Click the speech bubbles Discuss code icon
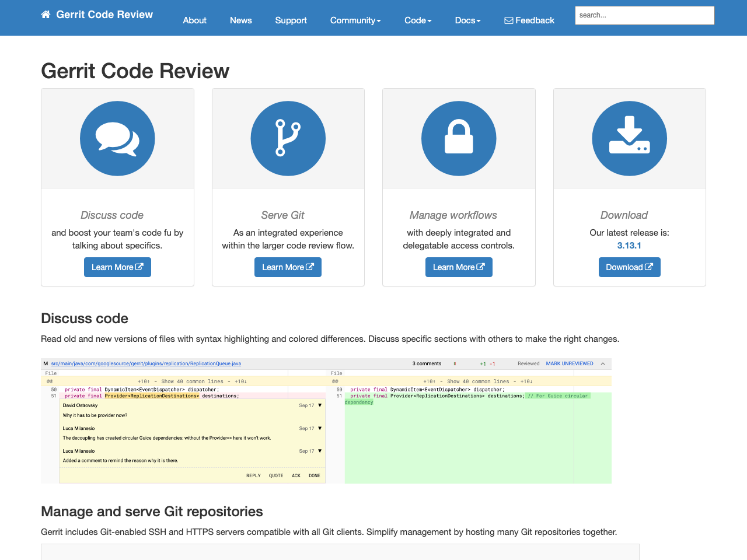Viewport: 747px width, 560px height. [x=117, y=138]
